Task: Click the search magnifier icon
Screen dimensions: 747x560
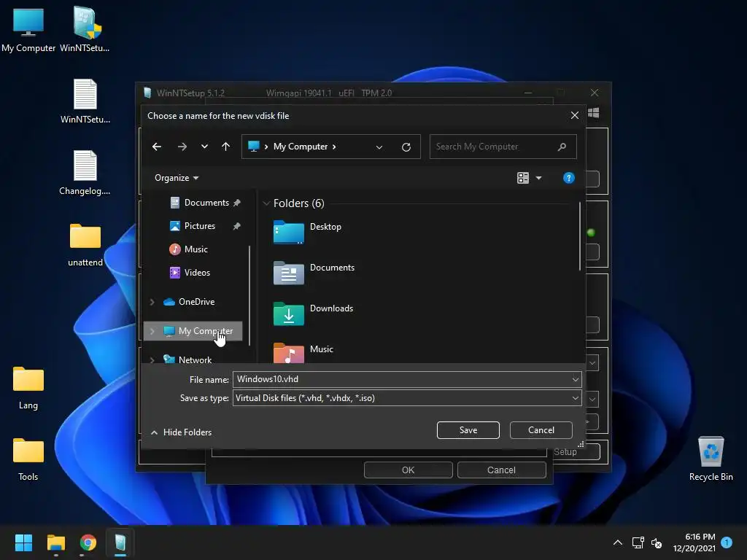Action: [562, 147]
